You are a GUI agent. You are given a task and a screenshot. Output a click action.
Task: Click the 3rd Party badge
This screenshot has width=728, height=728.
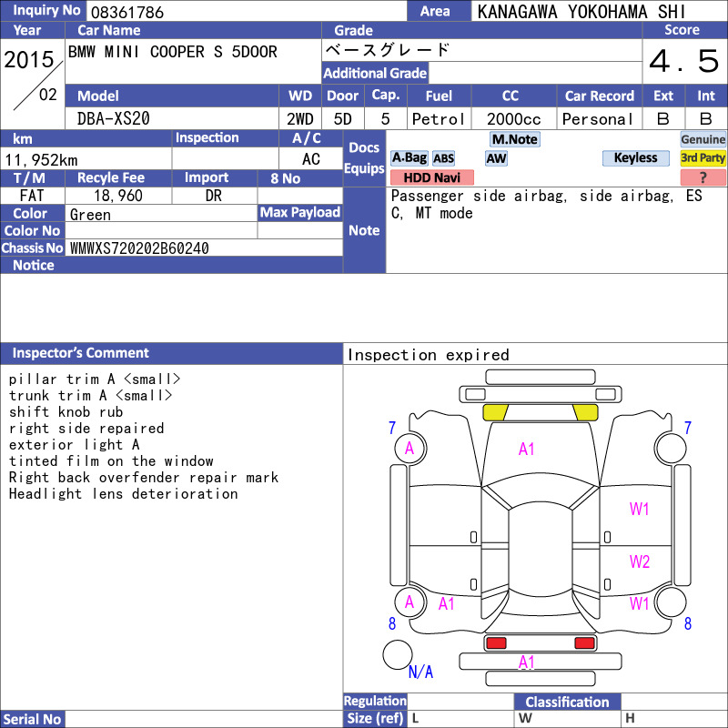(703, 157)
